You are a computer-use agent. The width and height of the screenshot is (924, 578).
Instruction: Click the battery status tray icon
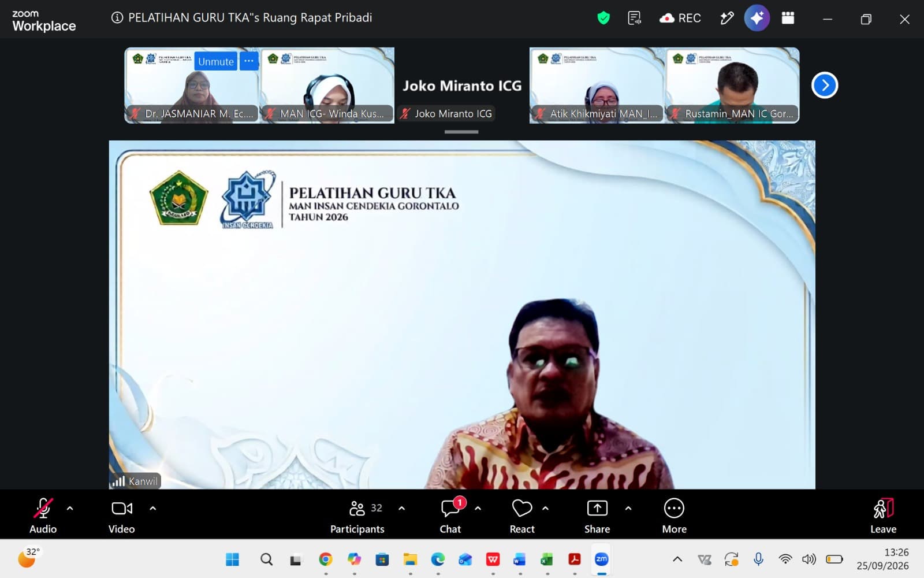pos(834,559)
